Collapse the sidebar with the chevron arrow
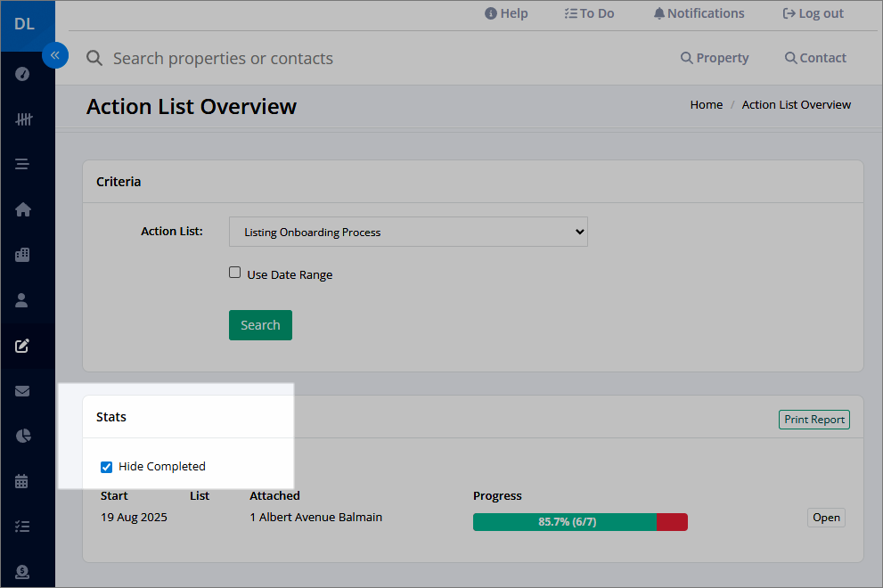The height and width of the screenshot is (588, 883). (x=55, y=55)
